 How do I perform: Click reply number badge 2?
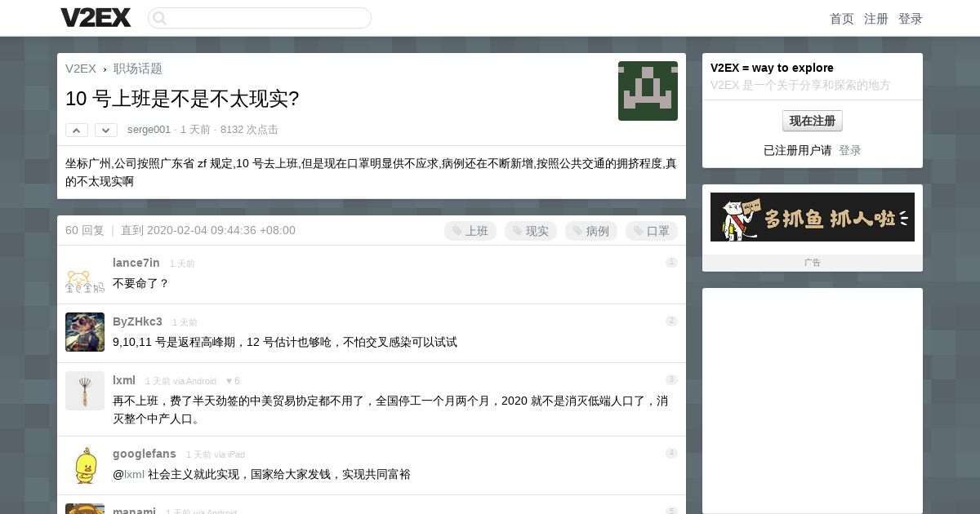[671, 321]
